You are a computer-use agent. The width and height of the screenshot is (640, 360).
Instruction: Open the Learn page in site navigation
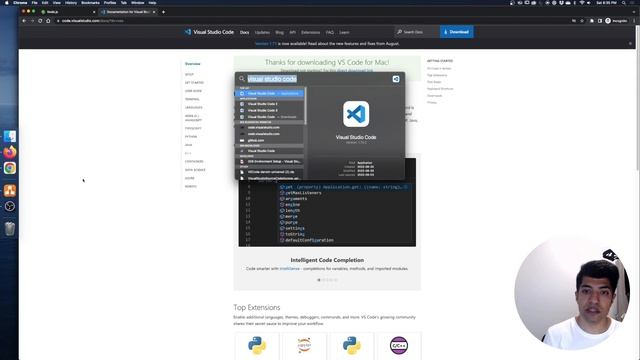point(344,32)
